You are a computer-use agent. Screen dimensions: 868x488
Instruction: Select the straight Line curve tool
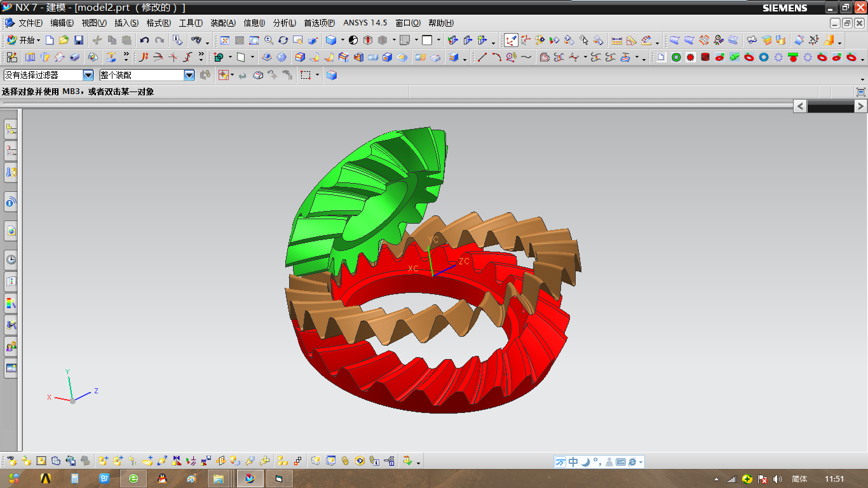(482, 57)
